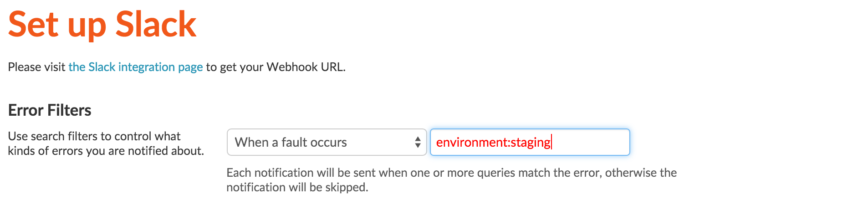Open the Slack integration page link

[135, 67]
